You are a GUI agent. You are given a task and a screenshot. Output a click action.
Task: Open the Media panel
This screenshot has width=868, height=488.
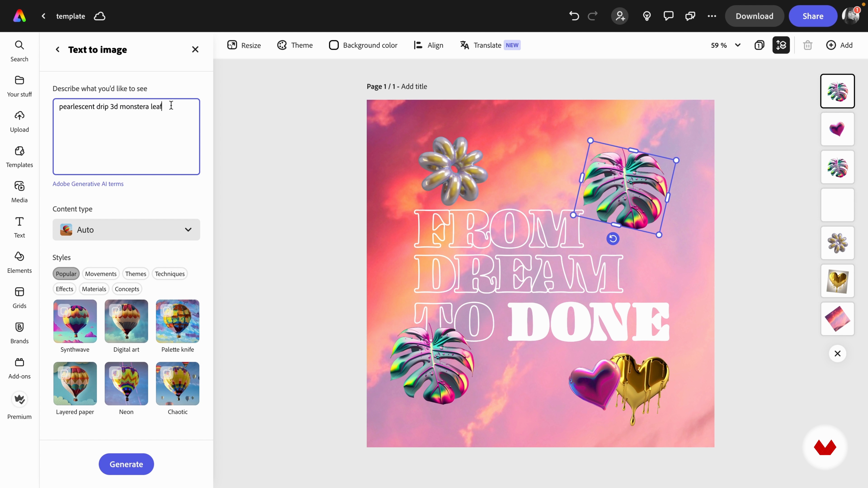[19, 192]
